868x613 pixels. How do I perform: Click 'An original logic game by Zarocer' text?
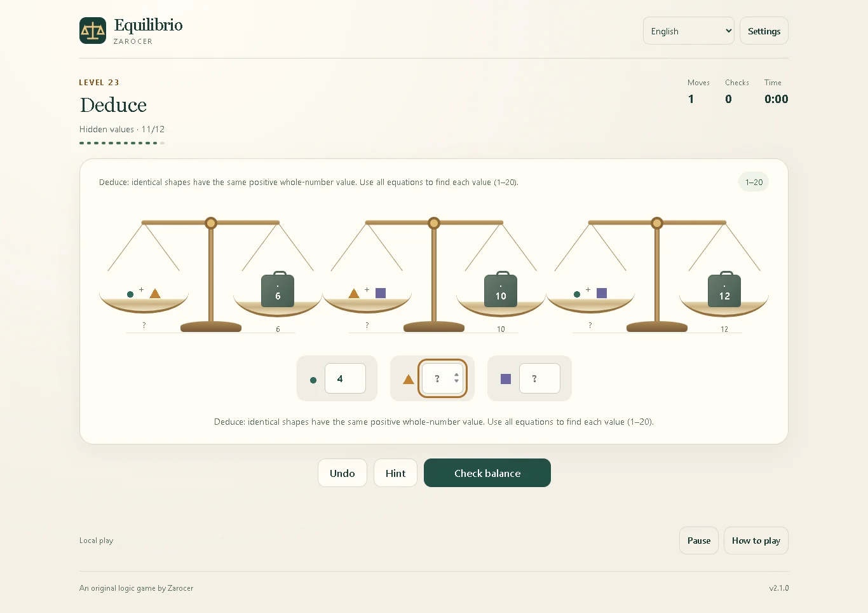(x=137, y=588)
